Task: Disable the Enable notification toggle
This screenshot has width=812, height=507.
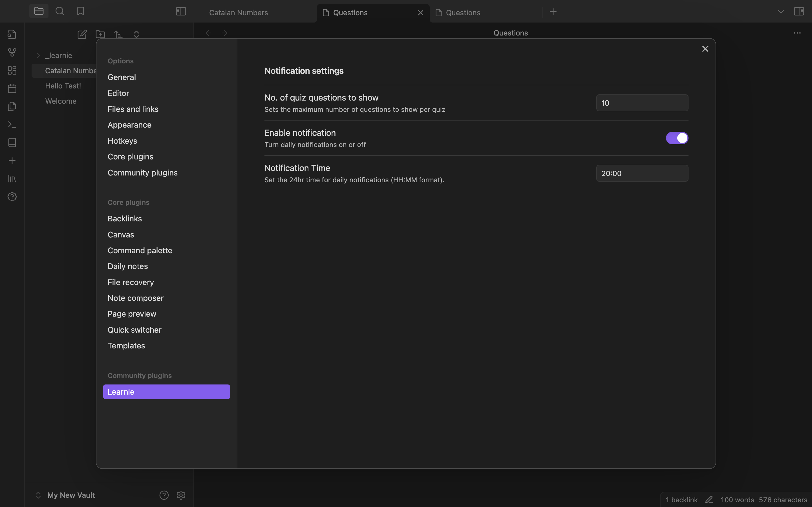Action: (x=677, y=138)
